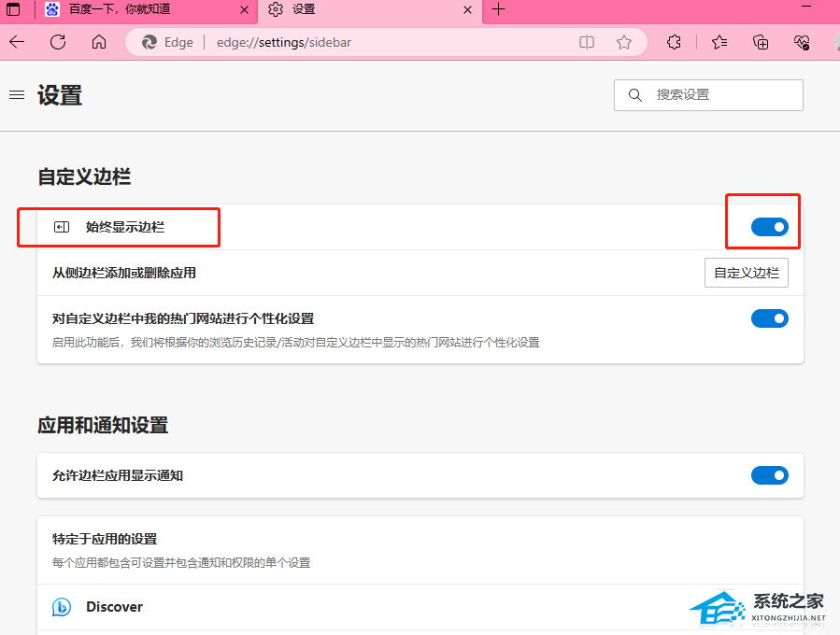Open the Extensions puzzle icon
Viewport: 840px width, 635px height.
[x=674, y=42]
